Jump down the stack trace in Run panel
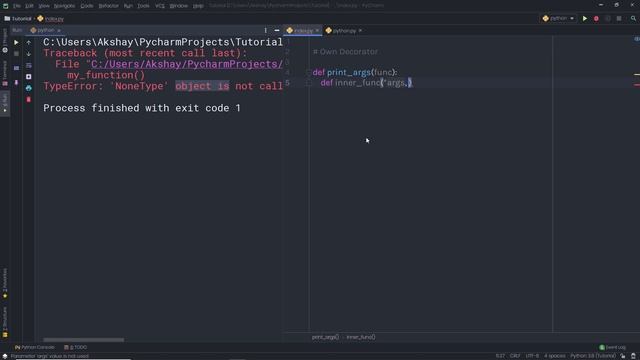Screen dimensions: 640x360 point(29,54)
